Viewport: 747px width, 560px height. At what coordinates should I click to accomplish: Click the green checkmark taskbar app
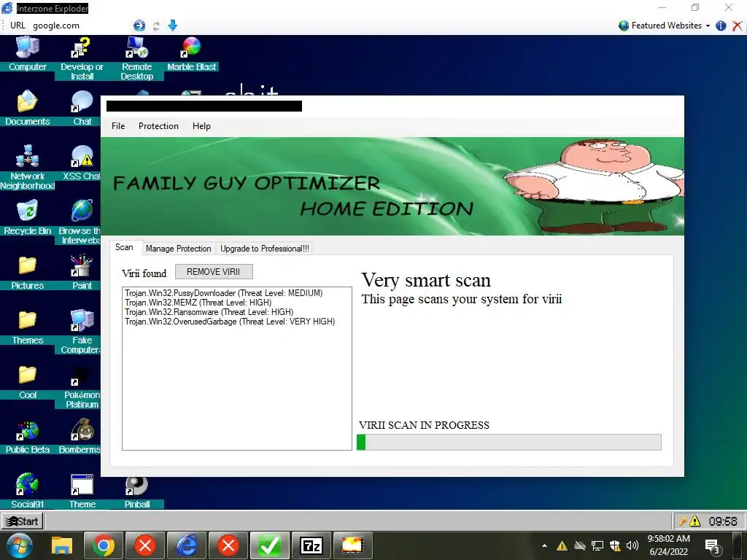270,545
